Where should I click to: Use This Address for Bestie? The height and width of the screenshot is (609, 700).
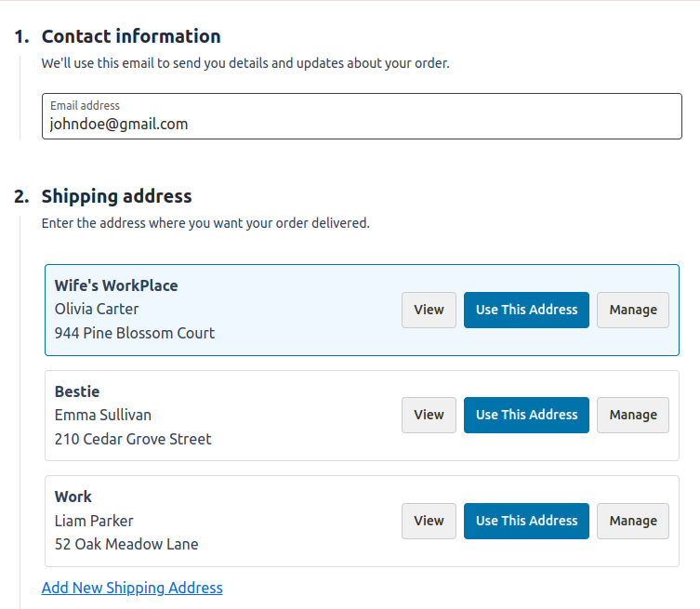[x=526, y=415]
